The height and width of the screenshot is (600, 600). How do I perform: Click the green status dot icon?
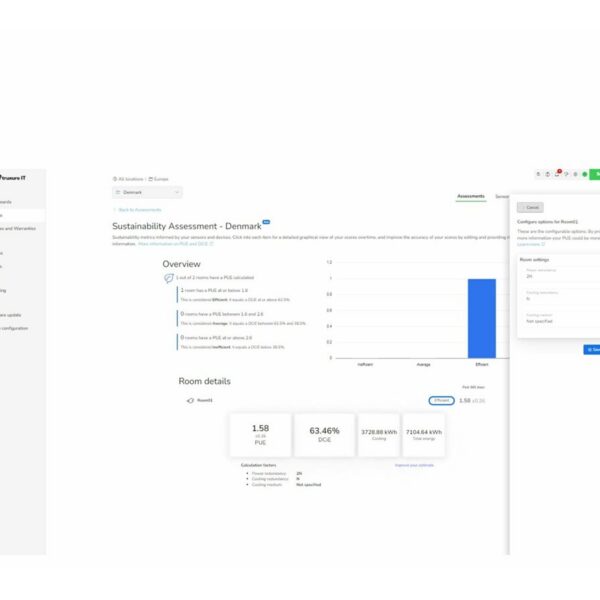coord(584,173)
